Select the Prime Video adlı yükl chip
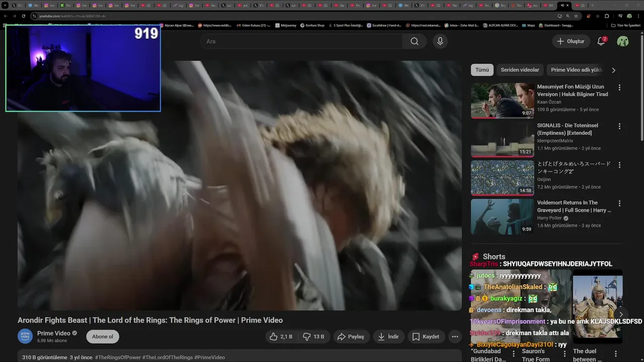Screen dimensions: 644x362 577,70
